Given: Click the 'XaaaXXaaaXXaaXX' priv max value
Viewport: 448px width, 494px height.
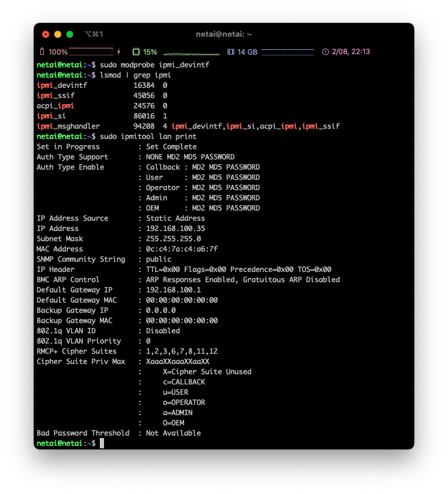Looking at the screenshot, I should click(x=177, y=362).
